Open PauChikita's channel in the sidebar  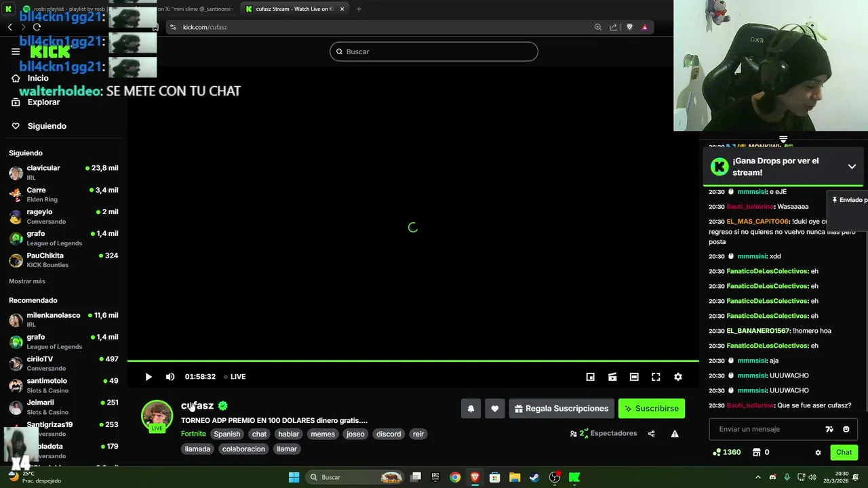[x=64, y=260]
